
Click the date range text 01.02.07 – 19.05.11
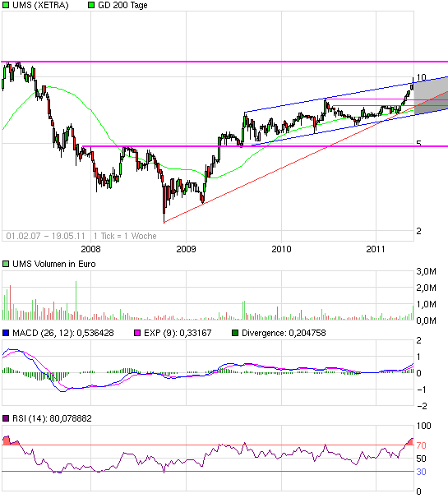pos(45,236)
